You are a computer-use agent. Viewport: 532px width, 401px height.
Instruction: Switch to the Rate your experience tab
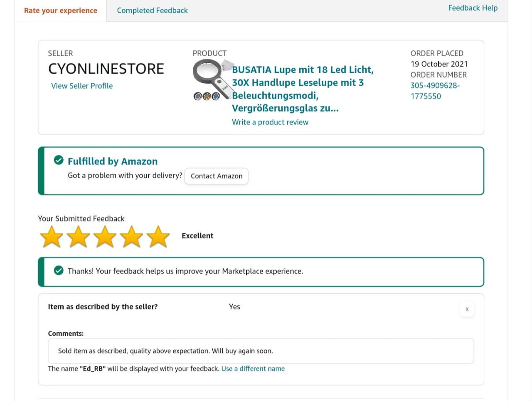pyautogui.click(x=61, y=10)
